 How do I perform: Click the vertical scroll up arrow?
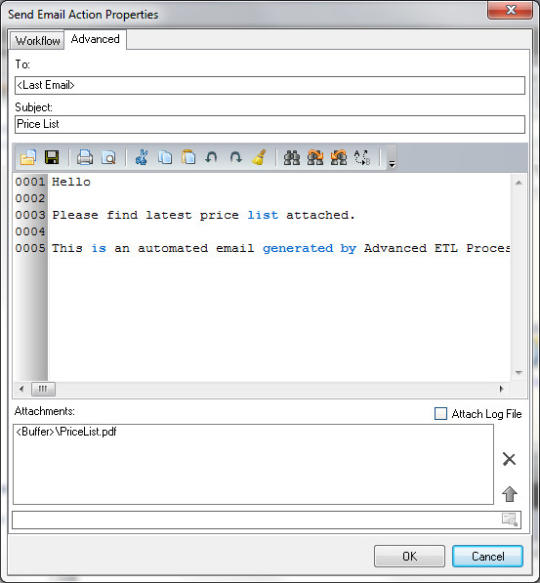pyautogui.click(x=519, y=182)
